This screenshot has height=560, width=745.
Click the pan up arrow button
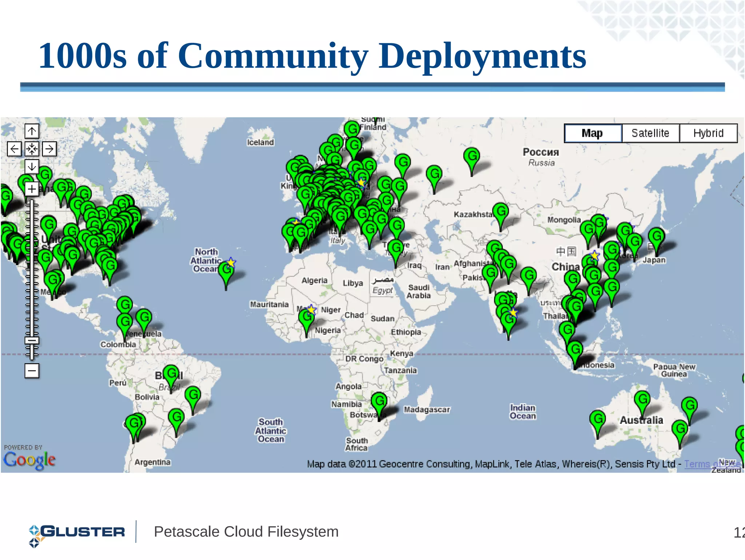[x=32, y=131]
